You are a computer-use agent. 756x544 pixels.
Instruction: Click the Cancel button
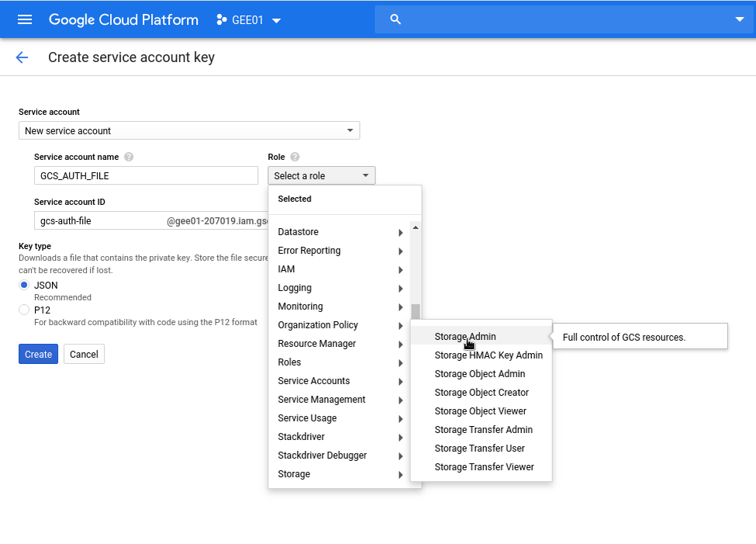click(x=84, y=354)
